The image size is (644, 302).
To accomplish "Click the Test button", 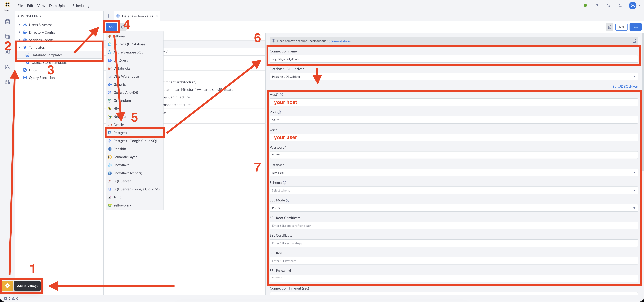I will (621, 27).
